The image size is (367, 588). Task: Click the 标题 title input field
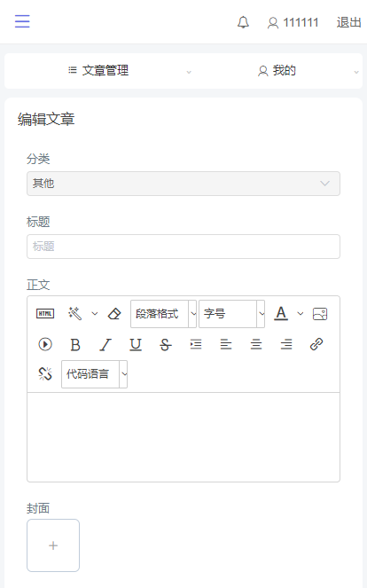(183, 247)
